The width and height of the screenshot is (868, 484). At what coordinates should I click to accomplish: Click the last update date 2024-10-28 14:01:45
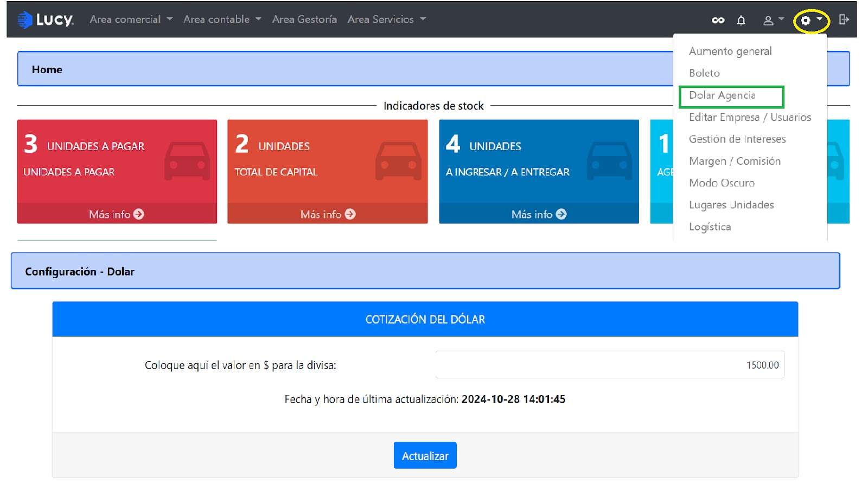(514, 399)
